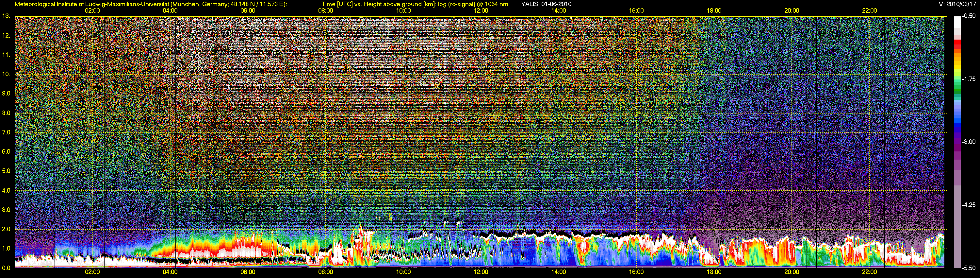
Task: Click the 20:00 label on the top time axis
Action: tap(792, 11)
